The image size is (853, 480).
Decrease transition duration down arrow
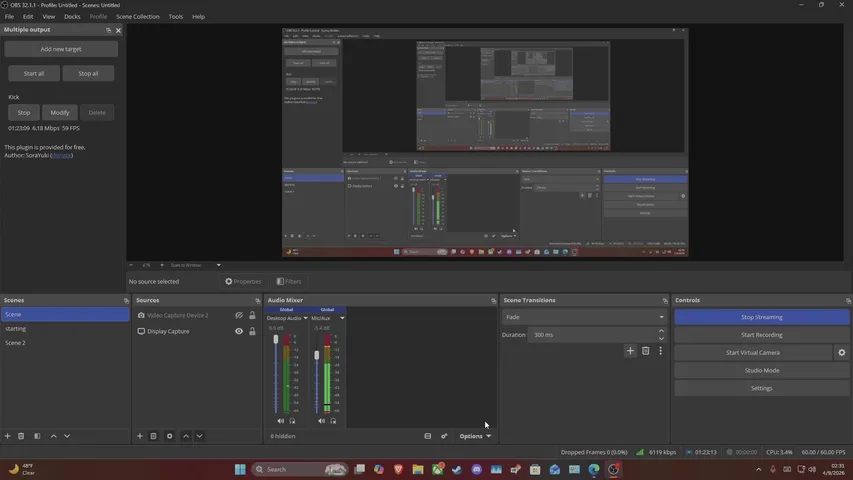coord(661,339)
